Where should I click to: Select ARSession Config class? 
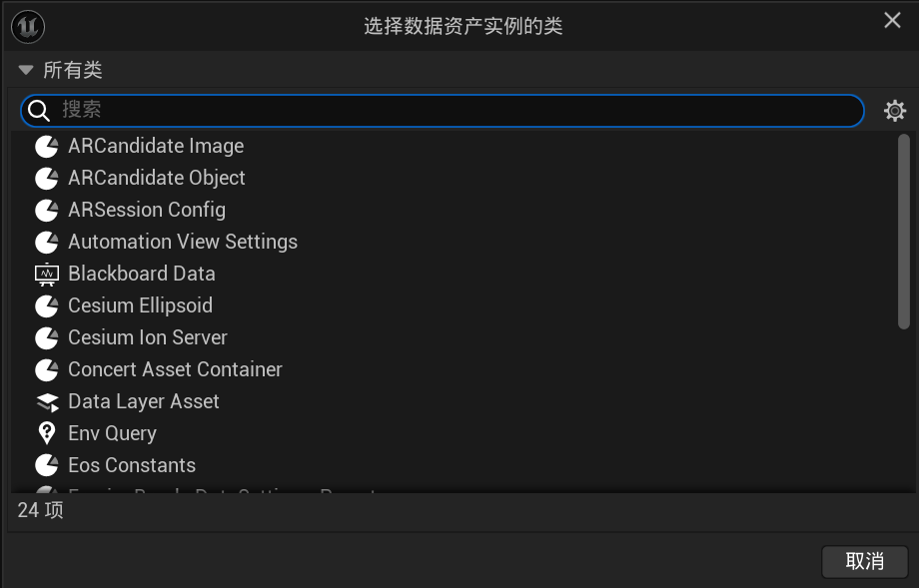coord(146,210)
